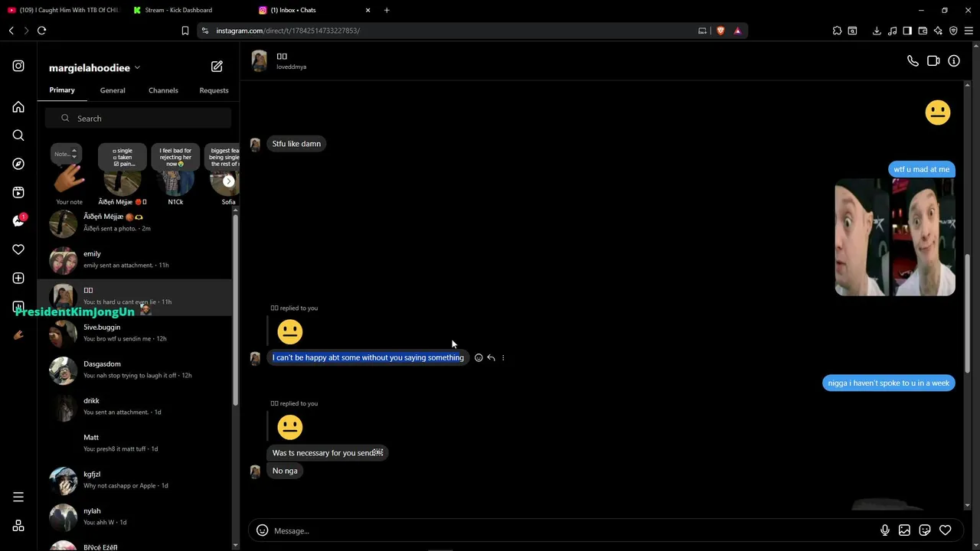Click the Search conversations field
Image resolution: width=980 pixels, height=551 pixels.
pos(138,119)
